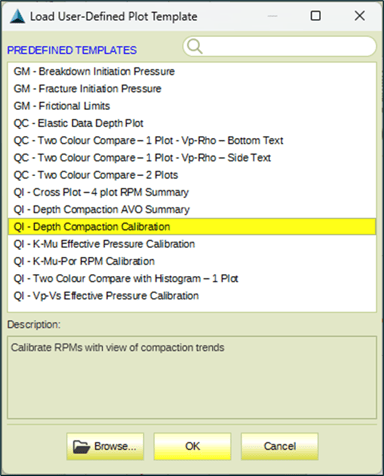
Task: Maximize the Load User-Defined Plot Template window
Action: click(315, 16)
